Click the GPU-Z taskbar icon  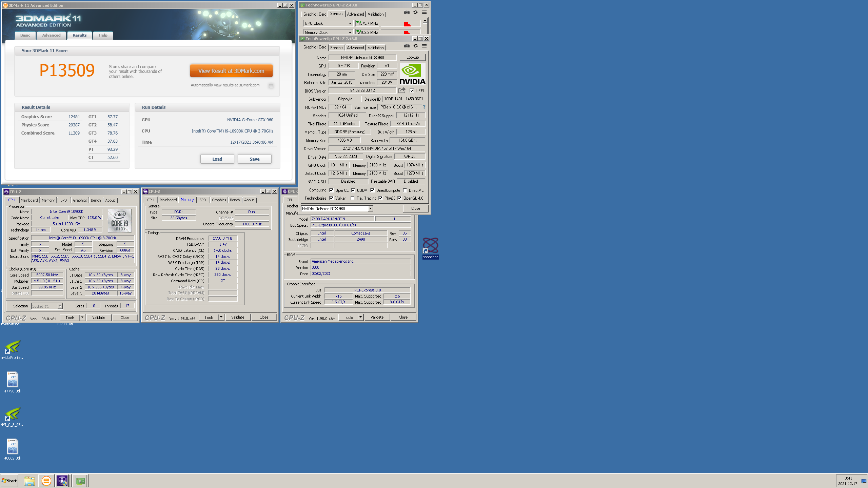(x=80, y=481)
